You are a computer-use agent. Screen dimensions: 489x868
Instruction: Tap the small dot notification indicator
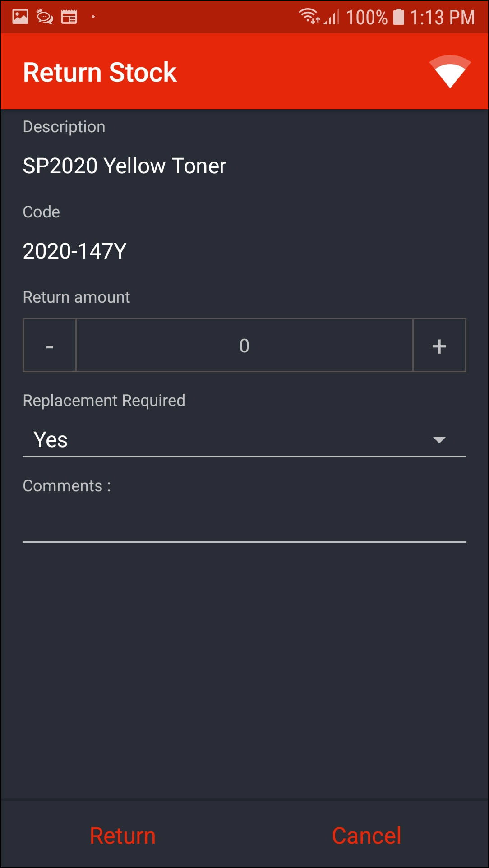pos(93,17)
